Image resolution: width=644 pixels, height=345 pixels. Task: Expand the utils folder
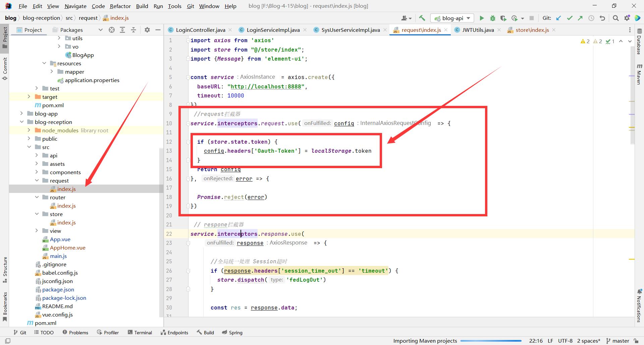59,38
